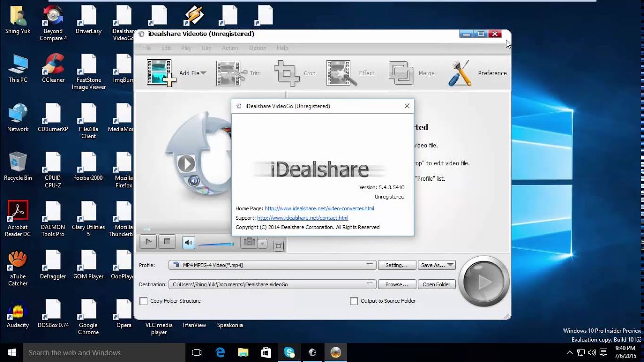
Task: Open the Profile format combo box
Action: pyautogui.click(x=272, y=265)
